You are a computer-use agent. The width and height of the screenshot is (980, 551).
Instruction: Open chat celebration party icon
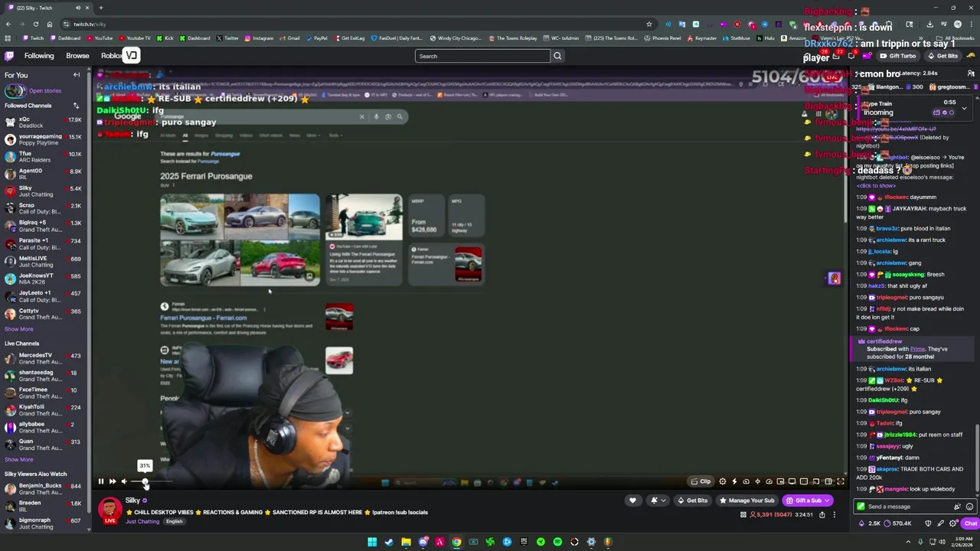[957, 507]
